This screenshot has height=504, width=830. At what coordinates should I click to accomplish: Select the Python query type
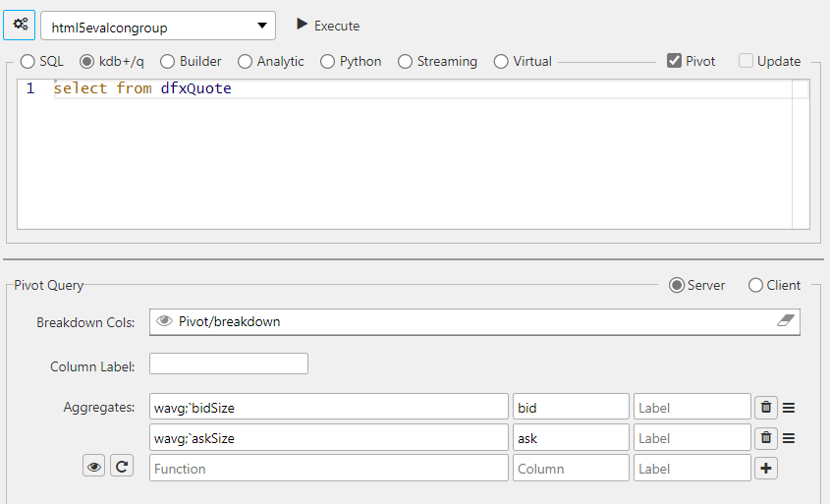pyautogui.click(x=327, y=61)
